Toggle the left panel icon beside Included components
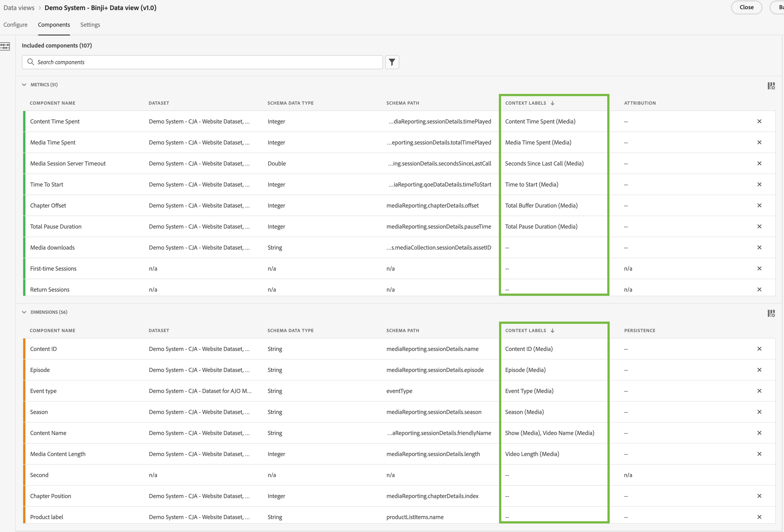This screenshot has width=784, height=532. (x=5, y=46)
